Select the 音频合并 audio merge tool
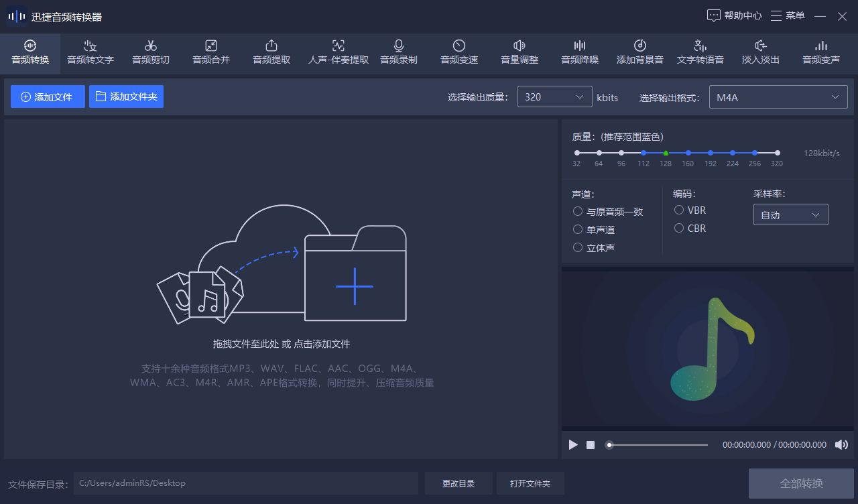 point(210,53)
